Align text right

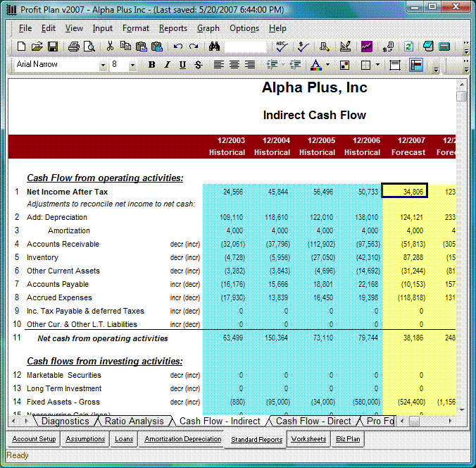[250, 64]
